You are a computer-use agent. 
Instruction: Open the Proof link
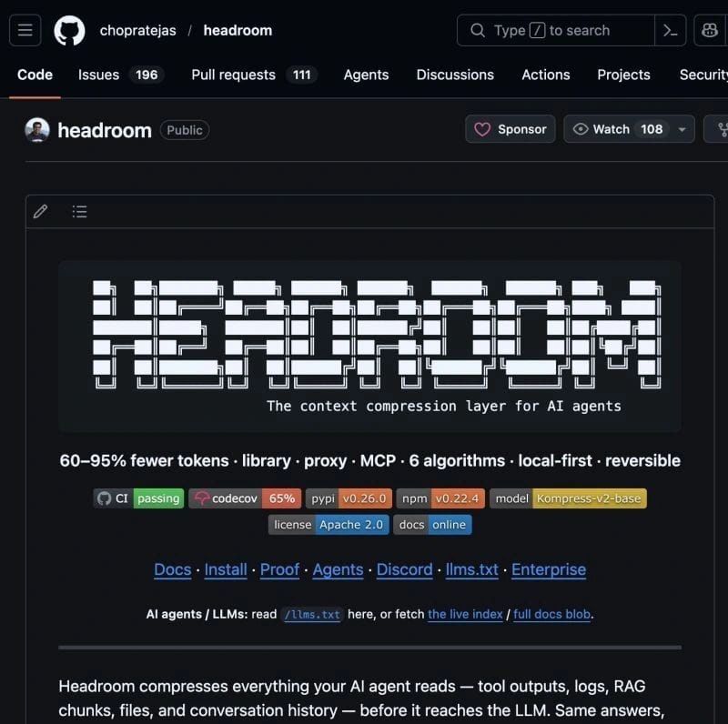click(279, 569)
